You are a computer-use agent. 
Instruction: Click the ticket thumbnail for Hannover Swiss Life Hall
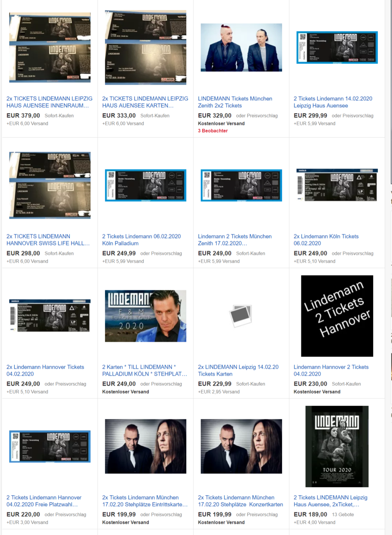click(50, 185)
